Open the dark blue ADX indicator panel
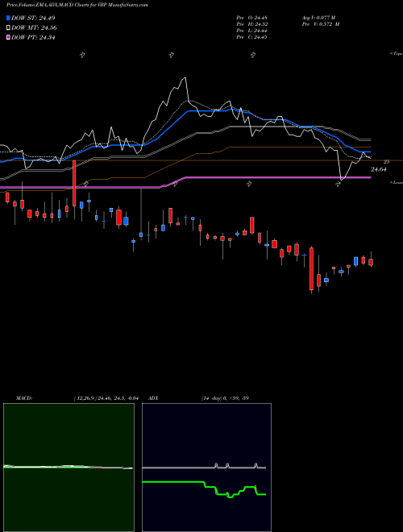Screen dimensions: 403x532 [x=206, y=468]
